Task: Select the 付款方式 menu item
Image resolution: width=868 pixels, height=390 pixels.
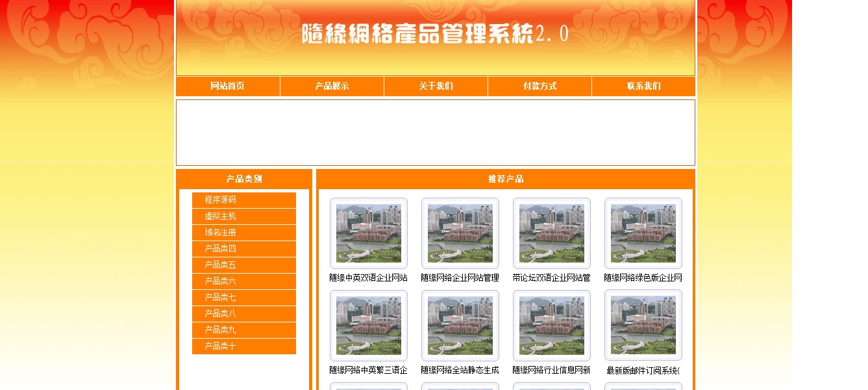Action: [x=539, y=86]
